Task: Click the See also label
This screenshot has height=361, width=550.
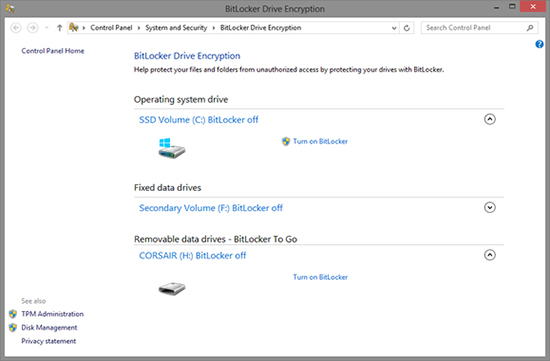Action: [x=34, y=301]
